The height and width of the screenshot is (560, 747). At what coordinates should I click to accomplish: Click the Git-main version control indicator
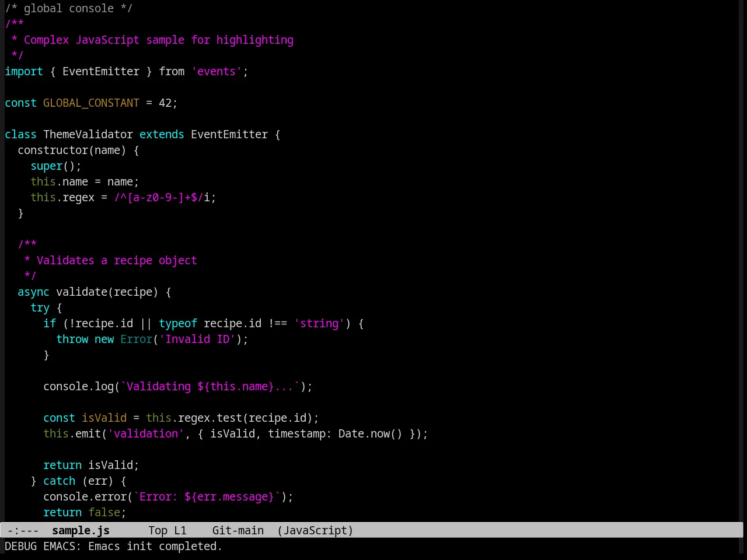[x=238, y=530]
